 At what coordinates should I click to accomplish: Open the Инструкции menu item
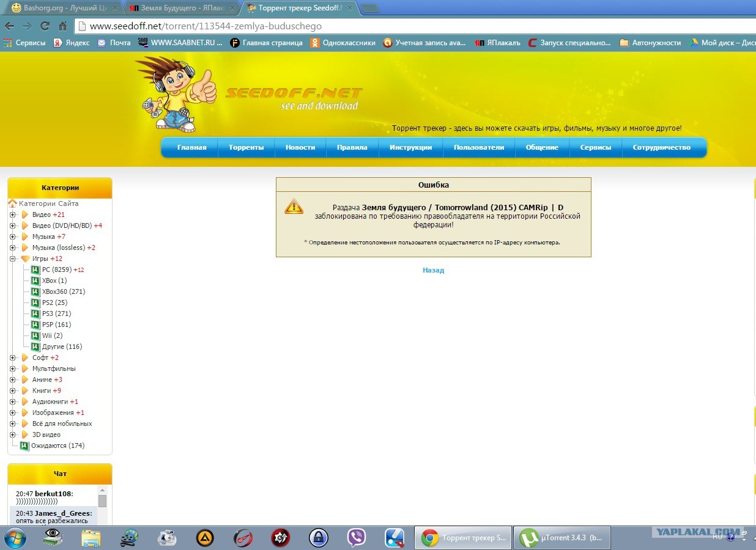[x=411, y=147]
